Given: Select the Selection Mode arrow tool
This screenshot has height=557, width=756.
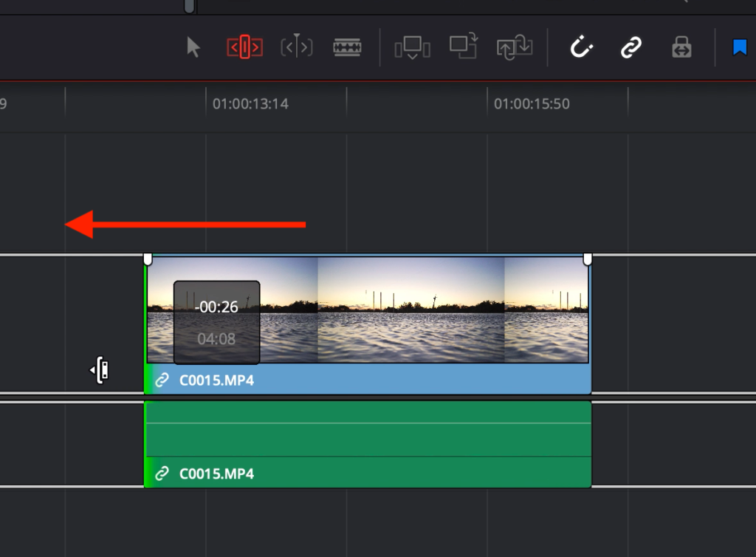Looking at the screenshot, I should [x=193, y=48].
